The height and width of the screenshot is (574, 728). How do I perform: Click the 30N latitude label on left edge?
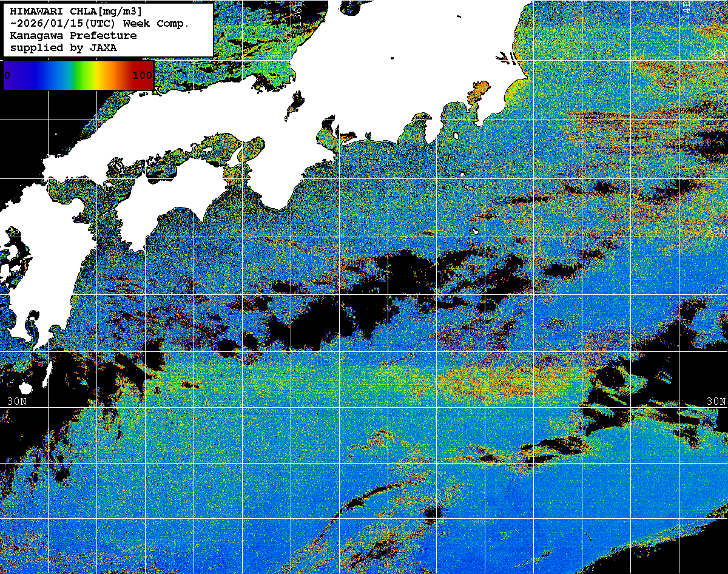pyautogui.click(x=17, y=401)
